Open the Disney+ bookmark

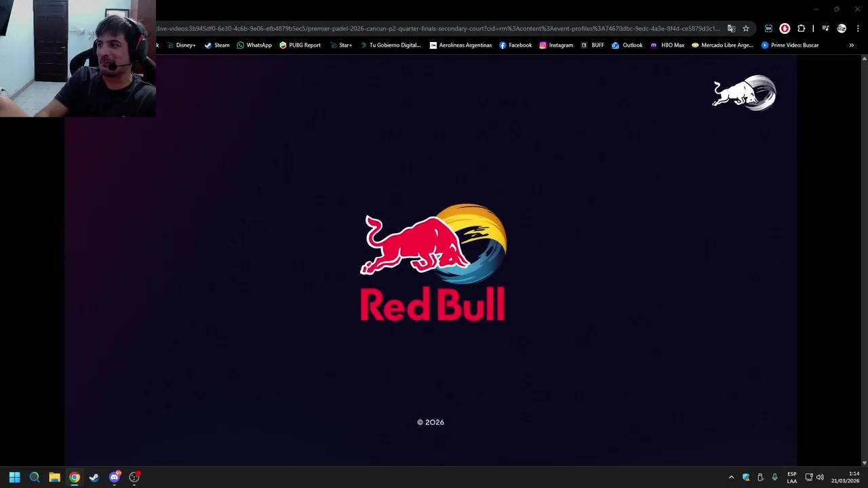[181, 45]
